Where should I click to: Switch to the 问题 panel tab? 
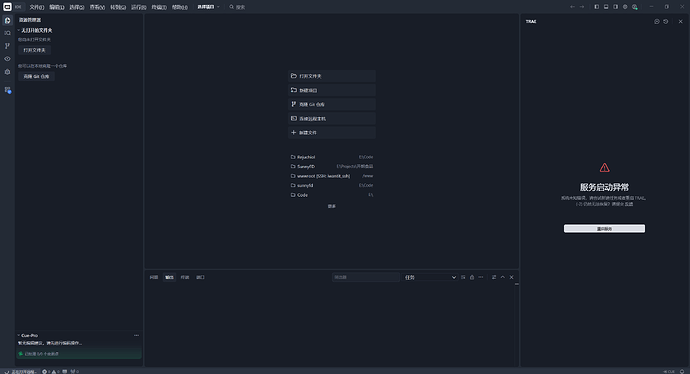(154, 277)
